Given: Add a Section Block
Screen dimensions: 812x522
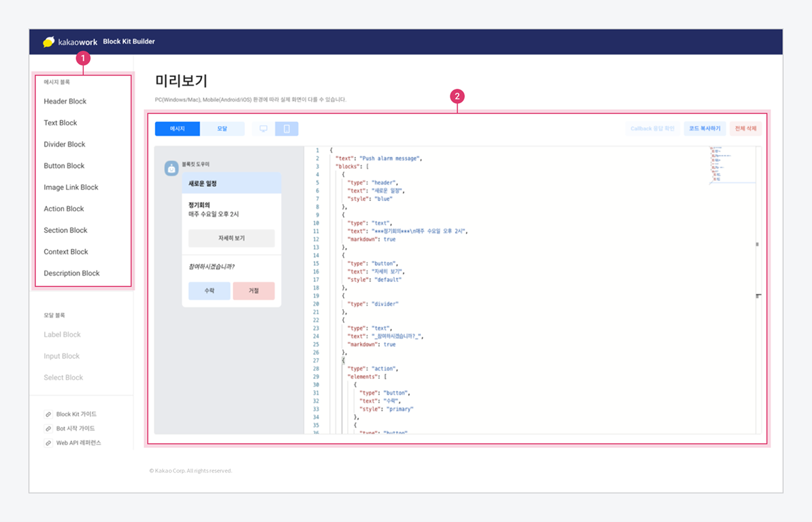Looking at the screenshot, I should coord(66,230).
